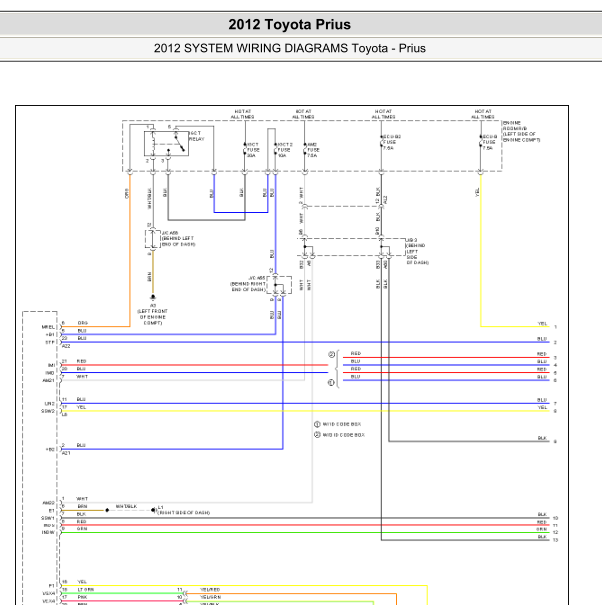Click legend note 2 W/O ID CODE BOX

[340, 435]
